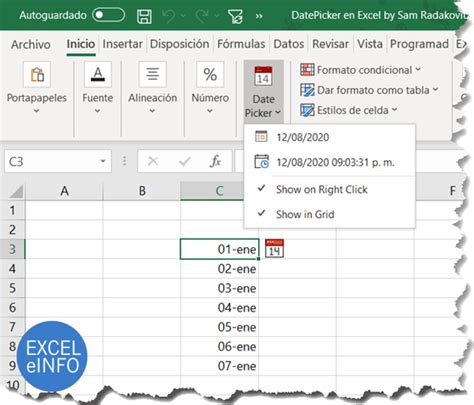Image resolution: width=474 pixels, height=405 pixels.
Task: Expand the Fuente group arrow
Action: click(x=97, y=111)
